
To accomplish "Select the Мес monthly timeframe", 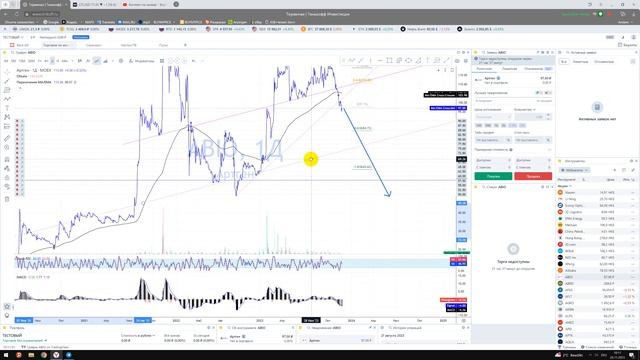I will click(x=65, y=61).
